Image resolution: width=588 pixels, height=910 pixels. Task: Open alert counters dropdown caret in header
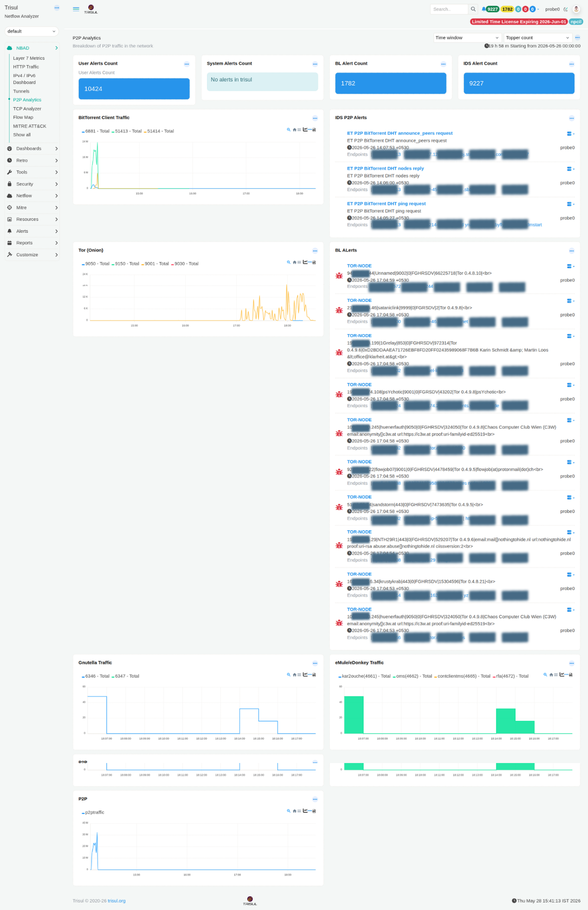pyautogui.click(x=538, y=9)
